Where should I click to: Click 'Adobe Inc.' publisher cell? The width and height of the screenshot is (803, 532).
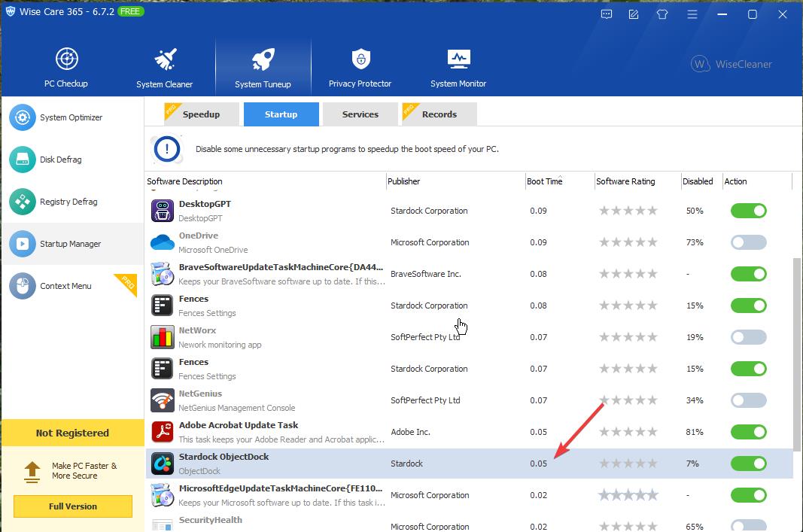coord(410,432)
